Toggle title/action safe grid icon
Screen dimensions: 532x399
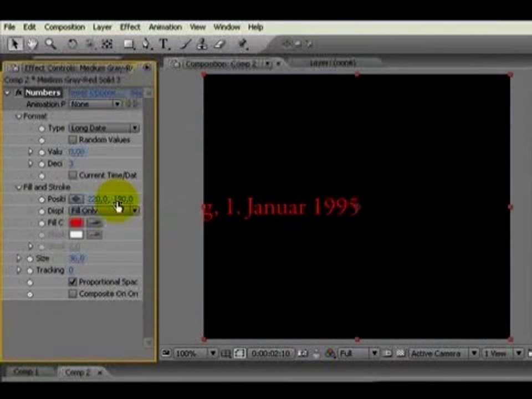[x=226, y=354]
